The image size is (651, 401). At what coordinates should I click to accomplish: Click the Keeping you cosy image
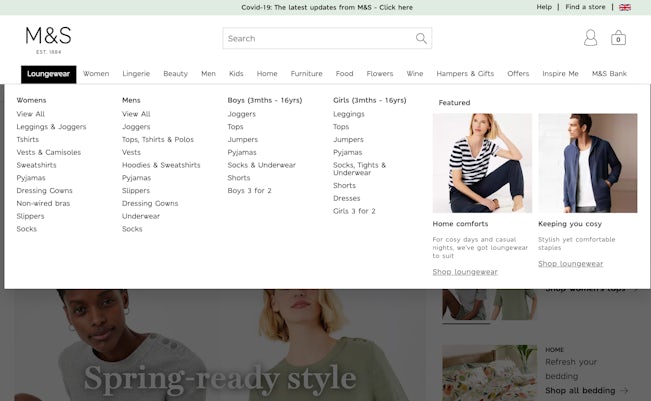coord(587,162)
